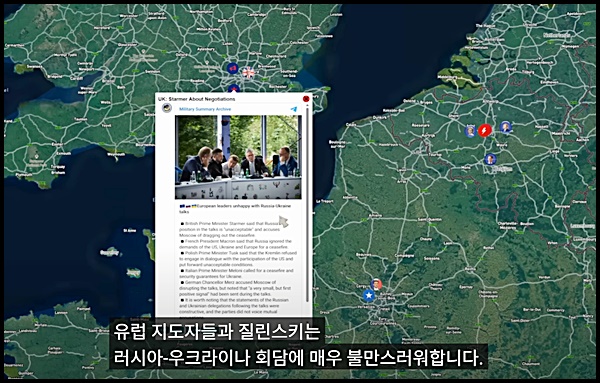
Task: Open the Military Summary Archive channel link
Action: (205, 109)
